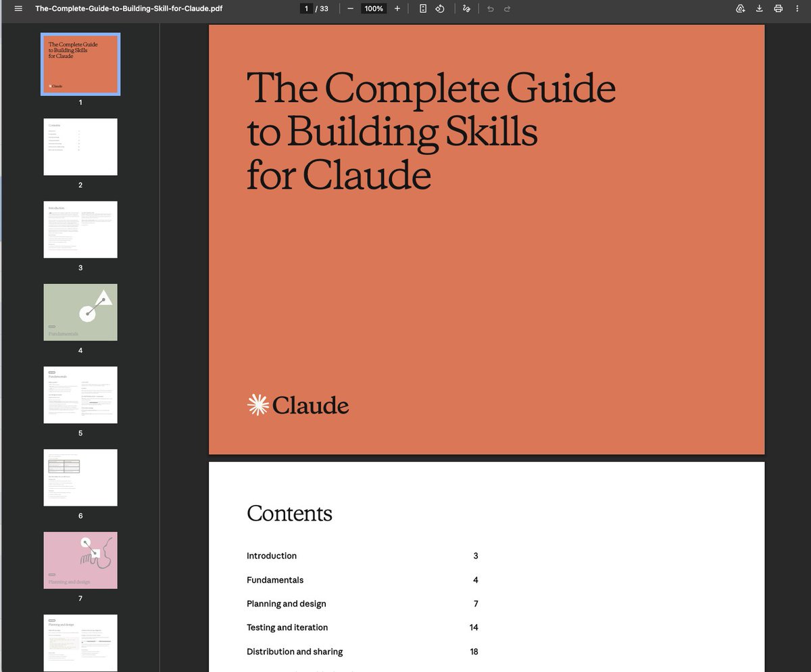Redo the last action

(x=506, y=9)
